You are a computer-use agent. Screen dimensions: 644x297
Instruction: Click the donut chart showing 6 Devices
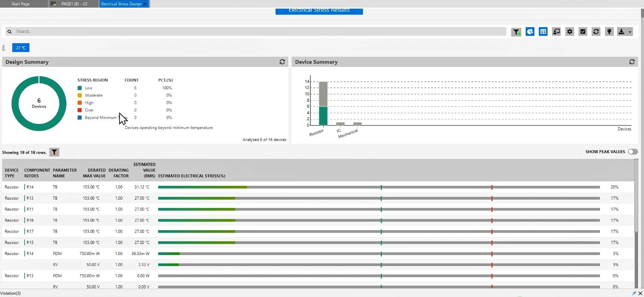tap(39, 103)
